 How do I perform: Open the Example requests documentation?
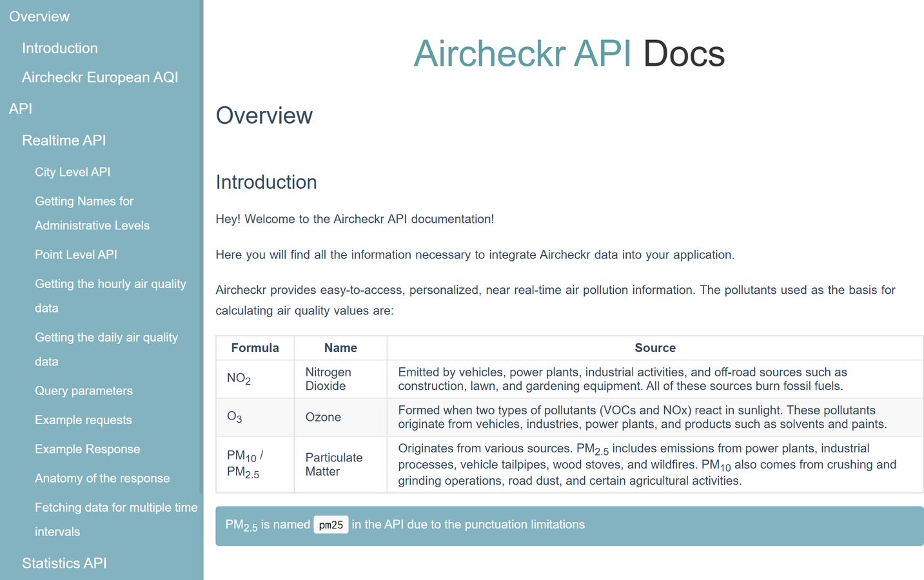pyautogui.click(x=83, y=420)
